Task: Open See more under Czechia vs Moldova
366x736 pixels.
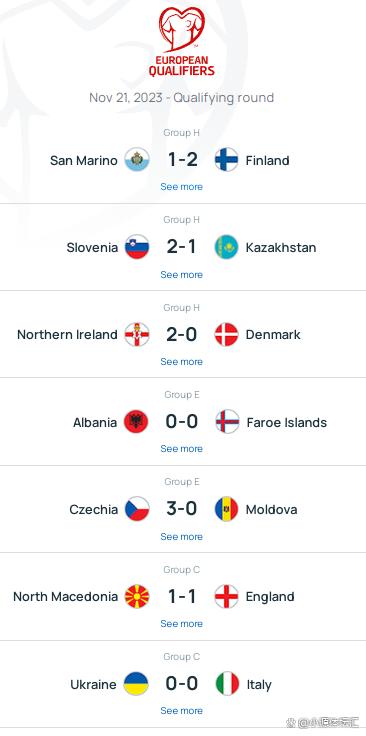Action: click(x=182, y=537)
